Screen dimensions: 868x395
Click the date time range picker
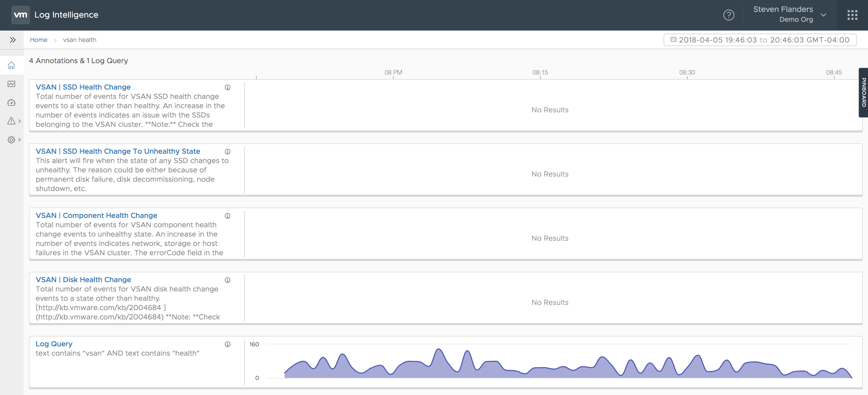pyautogui.click(x=760, y=40)
